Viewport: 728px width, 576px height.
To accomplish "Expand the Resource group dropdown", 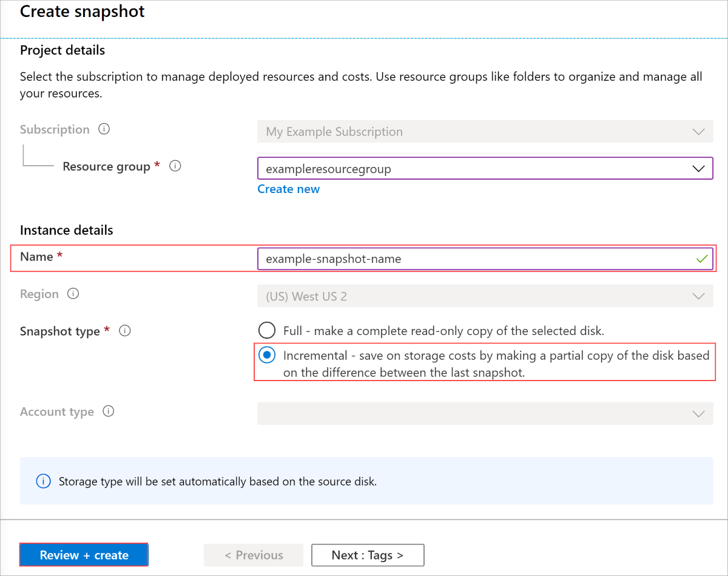I will (485, 169).
